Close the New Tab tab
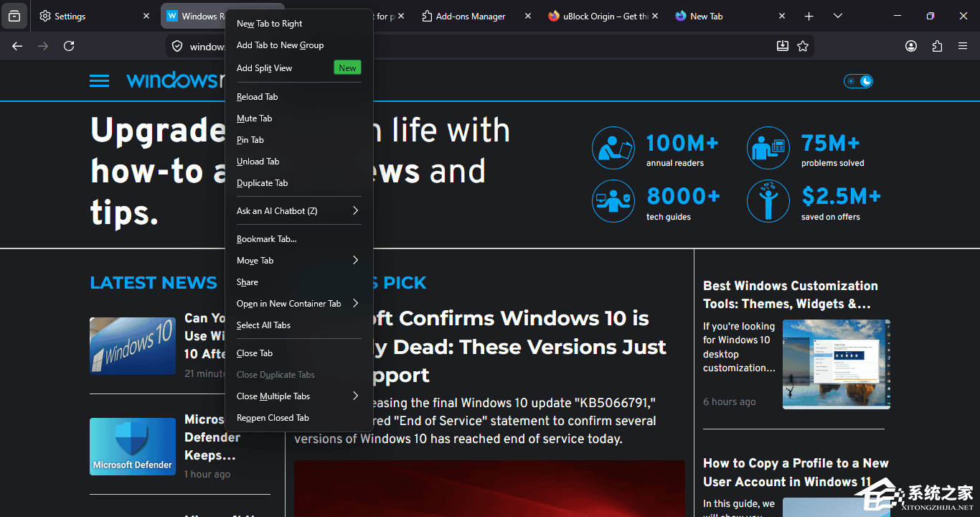The height and width of the screenshot is (517, 980). click(x=782, y=16)
